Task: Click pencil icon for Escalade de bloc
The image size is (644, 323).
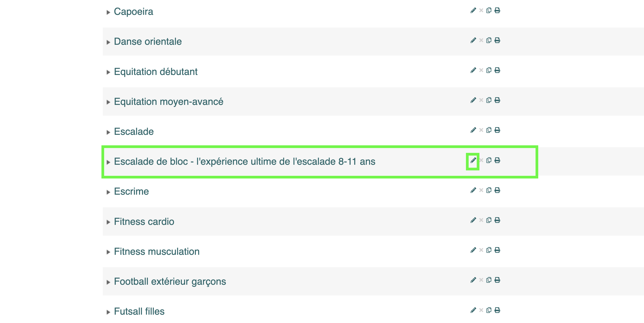Action: pos(473,160)
